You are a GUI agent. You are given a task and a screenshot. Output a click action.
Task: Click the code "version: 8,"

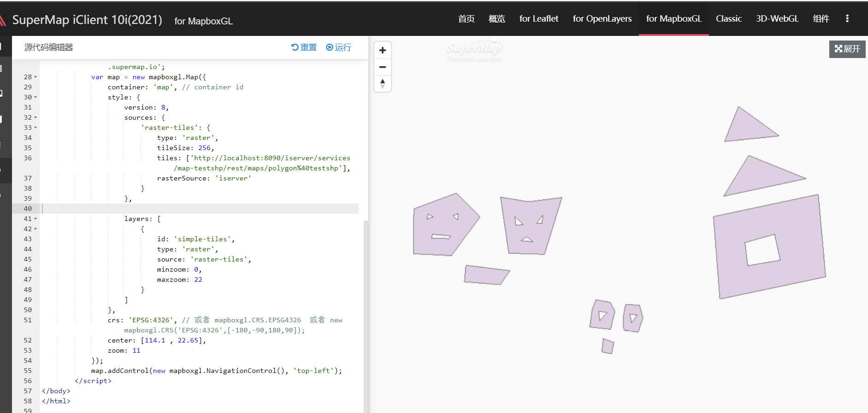pyautogui.click(x=147, y=107)
